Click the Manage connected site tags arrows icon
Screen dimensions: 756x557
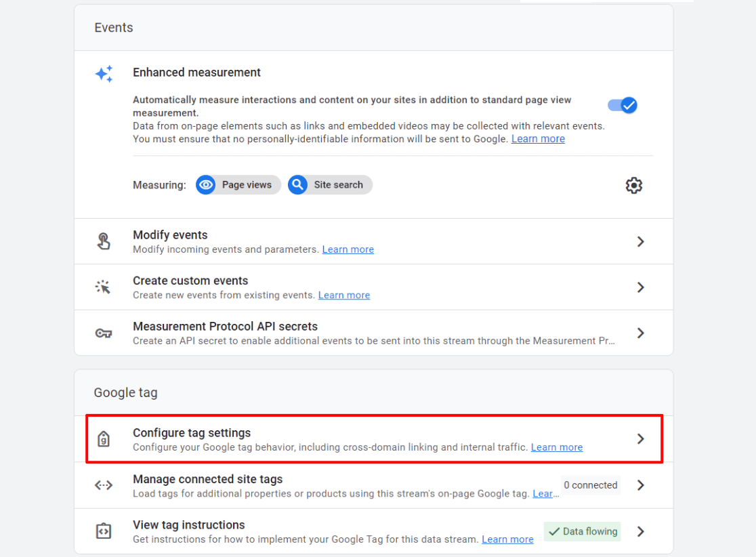point(104,484)
